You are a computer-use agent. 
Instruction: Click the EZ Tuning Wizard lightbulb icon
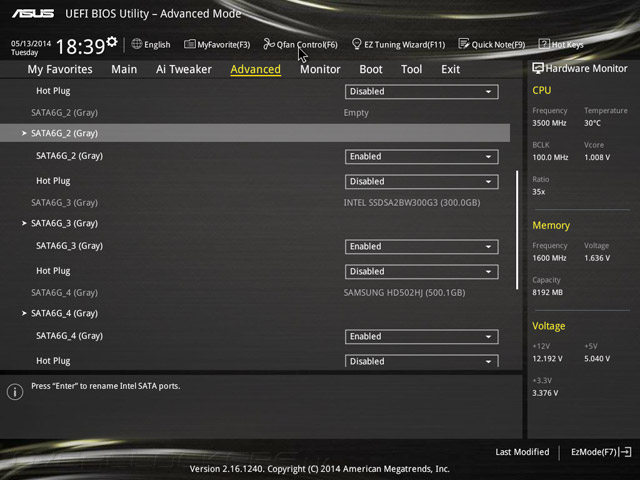[356, 44]
